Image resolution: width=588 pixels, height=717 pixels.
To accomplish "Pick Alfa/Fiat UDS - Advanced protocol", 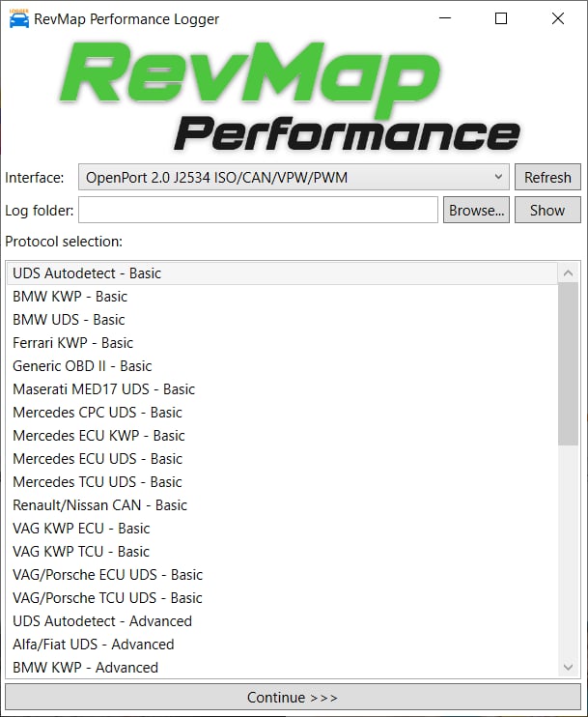I will point(282,644).
